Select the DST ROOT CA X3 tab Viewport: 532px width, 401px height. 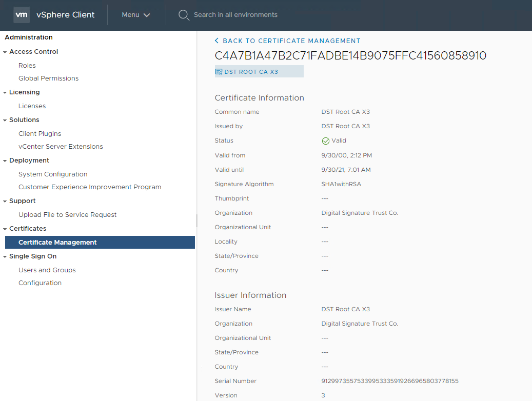tap(259, 72)
